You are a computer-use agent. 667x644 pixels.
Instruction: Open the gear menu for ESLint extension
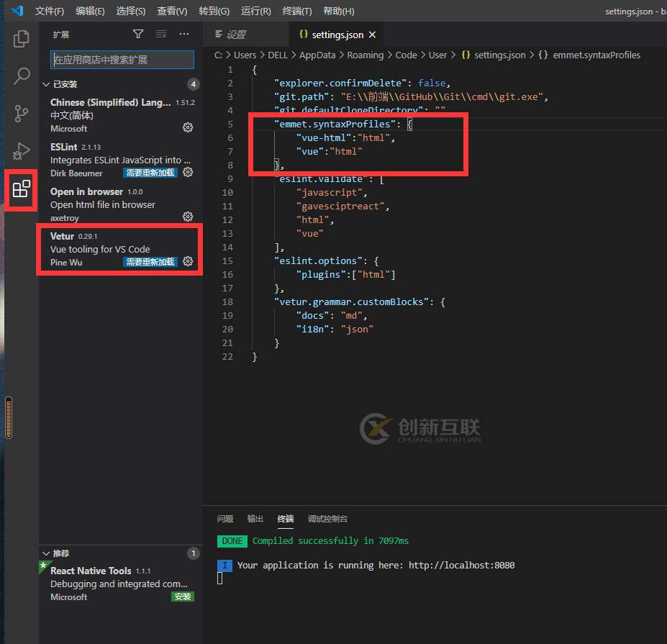pos(188,172)
